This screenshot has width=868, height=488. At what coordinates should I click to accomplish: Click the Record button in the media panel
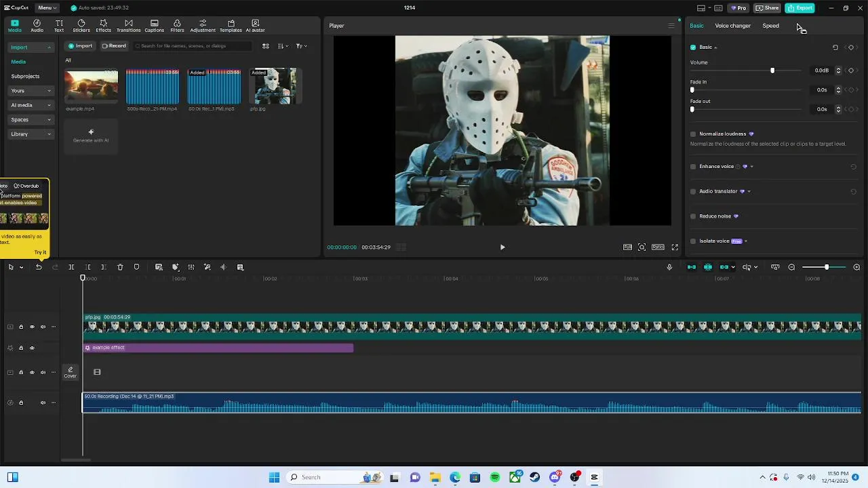(x=114, y=46)
